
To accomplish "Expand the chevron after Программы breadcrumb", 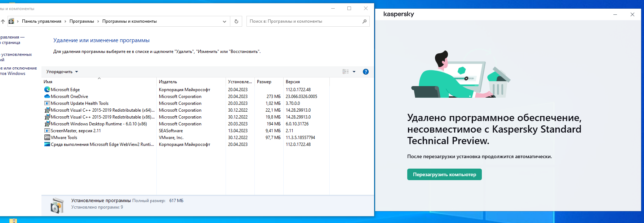I will click(x=98, y=21).
